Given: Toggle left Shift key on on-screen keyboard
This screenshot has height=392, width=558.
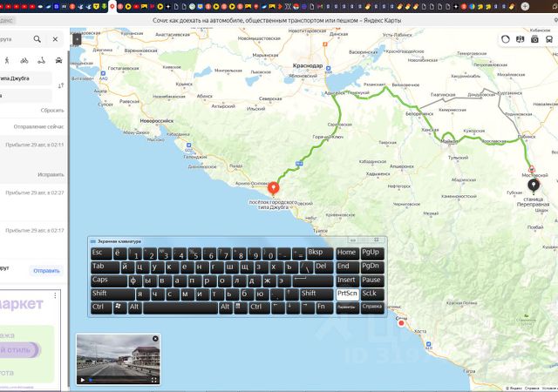Looking at the screenshot, I should click(112, 294).
